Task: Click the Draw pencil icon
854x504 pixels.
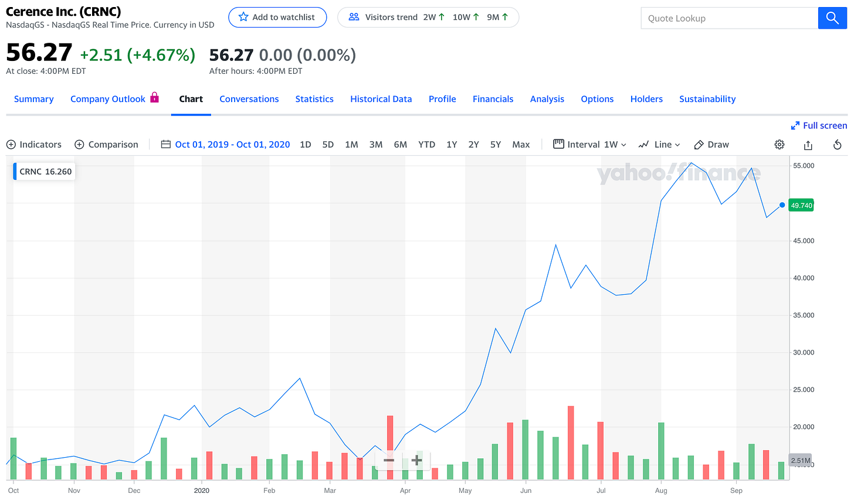Action: [x=699, y=144]
